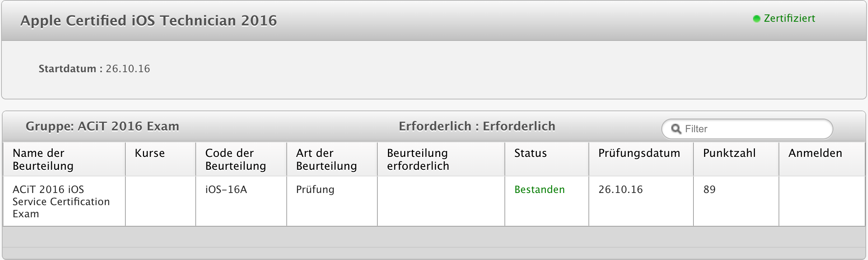The image size is (868, 260).
Task: Click the Art der Beurteilung header
Action: coord(326,159)
